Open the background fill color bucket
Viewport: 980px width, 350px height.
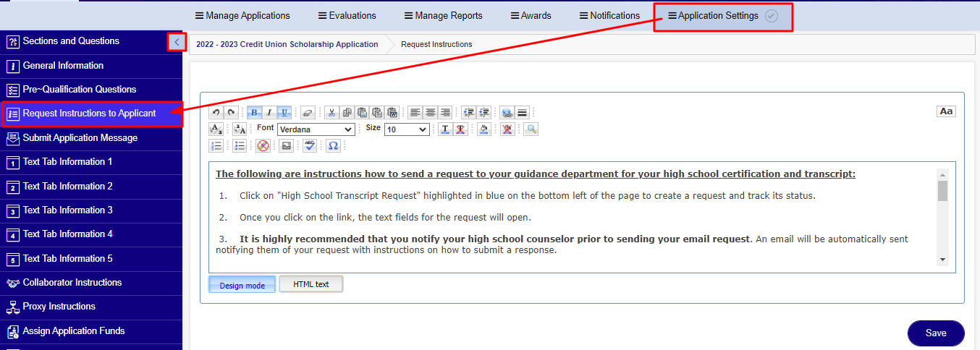coord(484,129)
